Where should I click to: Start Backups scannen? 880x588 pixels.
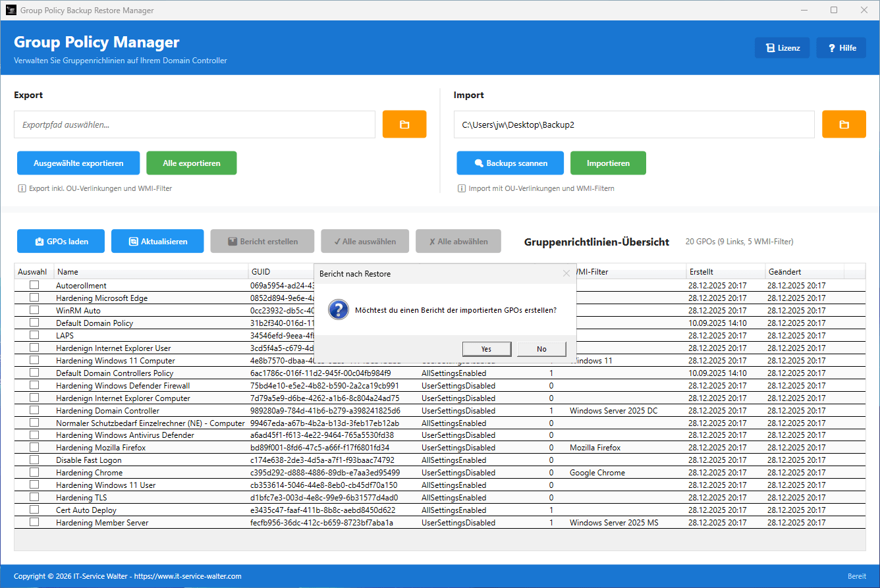click(510, 163)
